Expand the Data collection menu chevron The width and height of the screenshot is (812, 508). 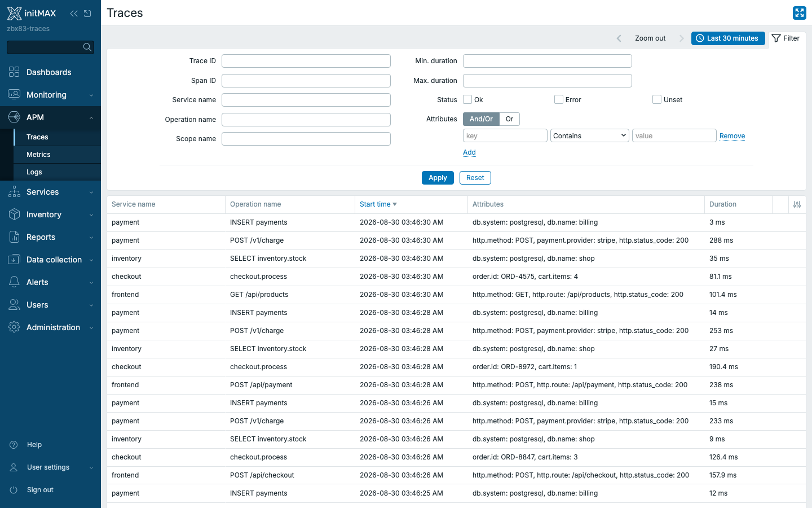[x=91, y=260]
